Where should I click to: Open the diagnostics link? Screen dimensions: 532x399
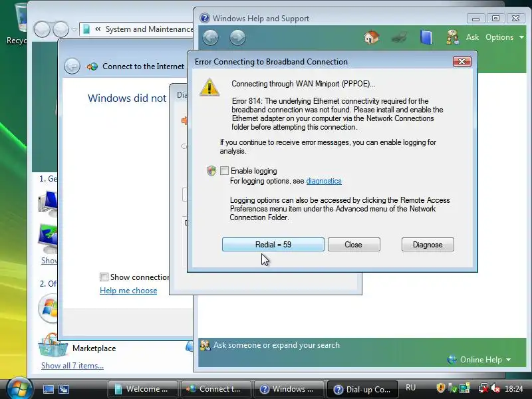pos(324,181)
